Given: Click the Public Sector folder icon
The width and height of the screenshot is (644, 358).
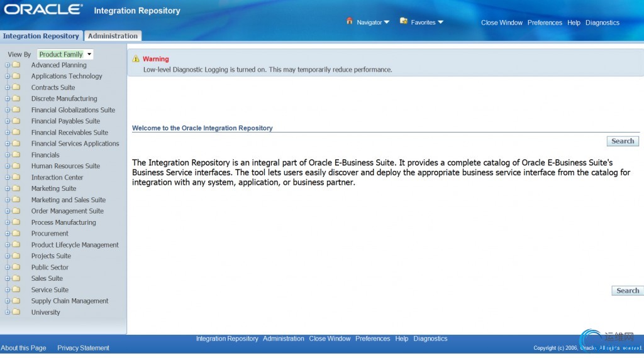Looking at the screenshot, I should point(16,267).
